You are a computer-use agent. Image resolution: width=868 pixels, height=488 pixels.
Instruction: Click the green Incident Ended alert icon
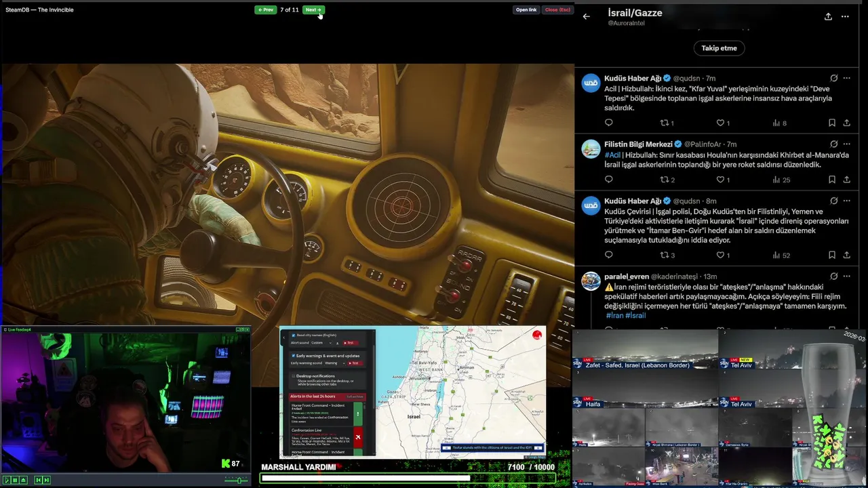click(x=358, y=414)
